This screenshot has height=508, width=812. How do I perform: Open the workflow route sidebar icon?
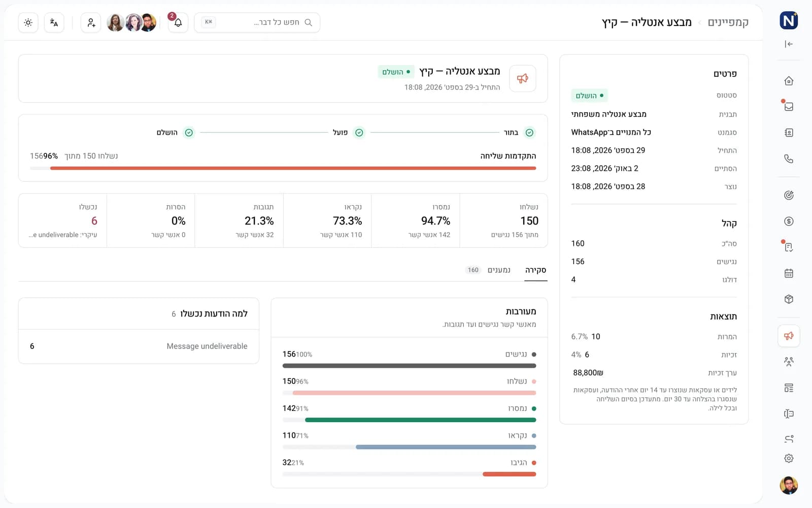[x=789, y=438]
